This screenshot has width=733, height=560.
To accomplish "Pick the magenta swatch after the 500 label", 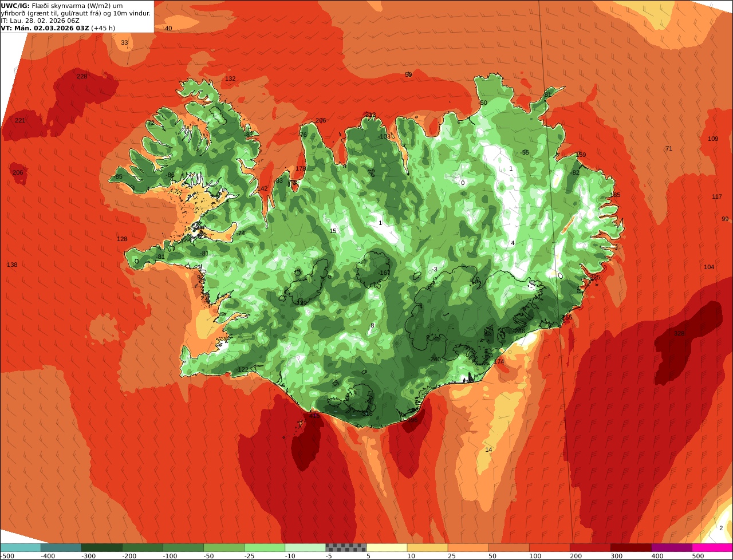I will point(712,547).
